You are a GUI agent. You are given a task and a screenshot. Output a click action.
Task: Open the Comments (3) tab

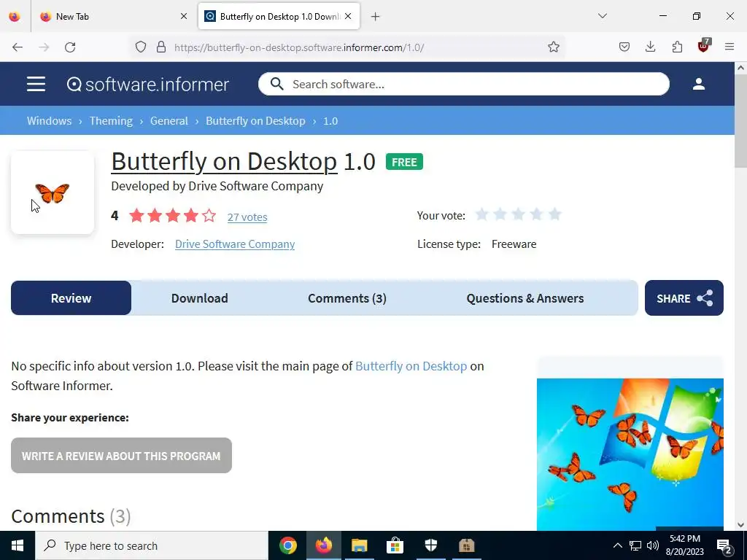tap(347, 298)
